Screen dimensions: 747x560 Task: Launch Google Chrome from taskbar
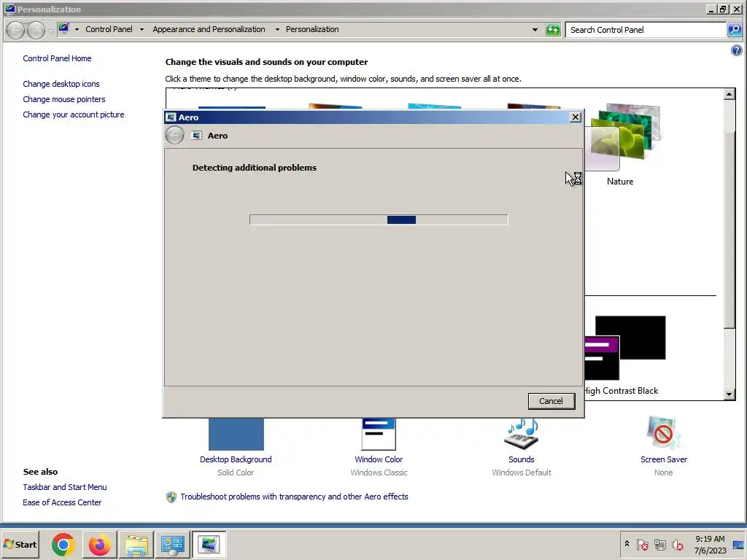pyautogui.click(x=63, y=545)
